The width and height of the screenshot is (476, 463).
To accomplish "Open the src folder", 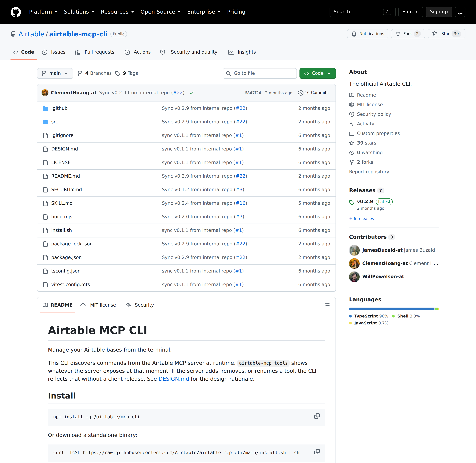I will click(54, 122).
